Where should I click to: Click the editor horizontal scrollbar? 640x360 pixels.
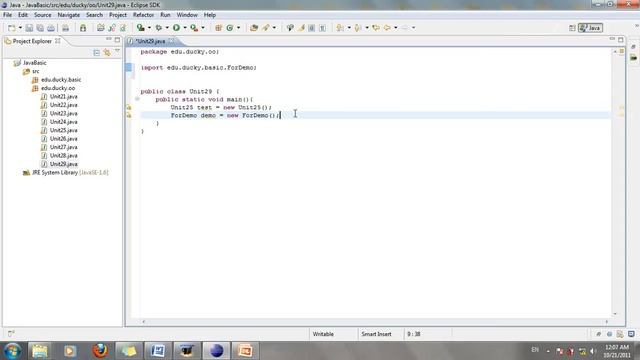(x=375, y=322)
